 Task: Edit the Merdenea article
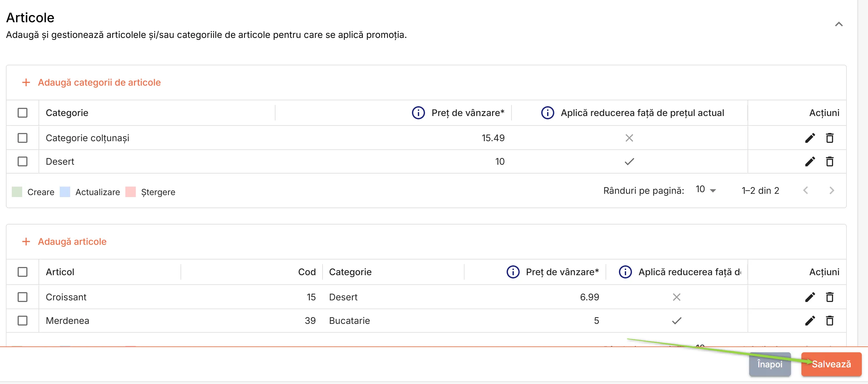[x=810, y=321]
